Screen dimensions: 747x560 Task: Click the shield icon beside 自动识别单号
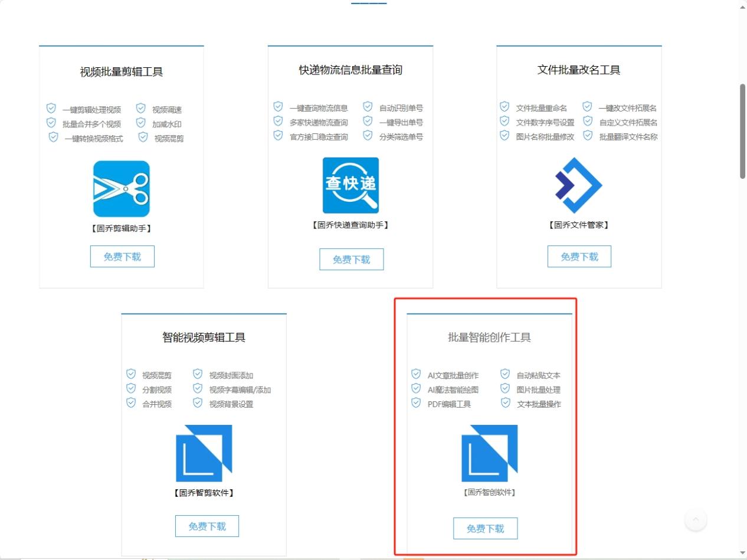click(368, 108)
